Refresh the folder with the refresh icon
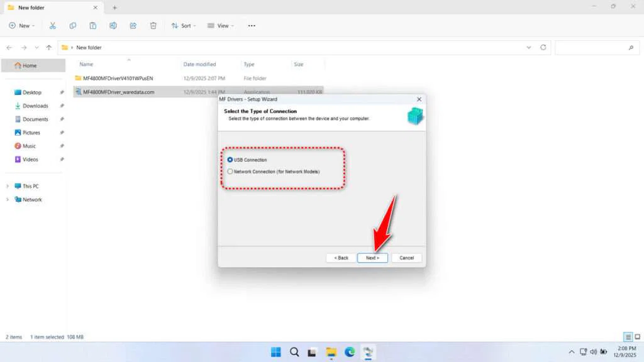Image resolution: width=644 pixels, height=362 pixels. coord(542,47)
